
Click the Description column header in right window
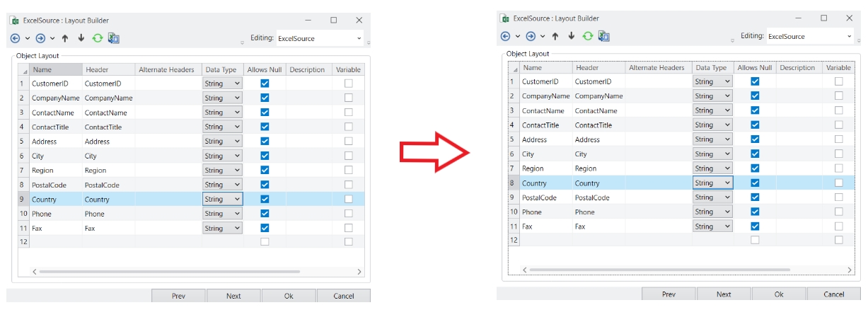click(x=799, y=68)
